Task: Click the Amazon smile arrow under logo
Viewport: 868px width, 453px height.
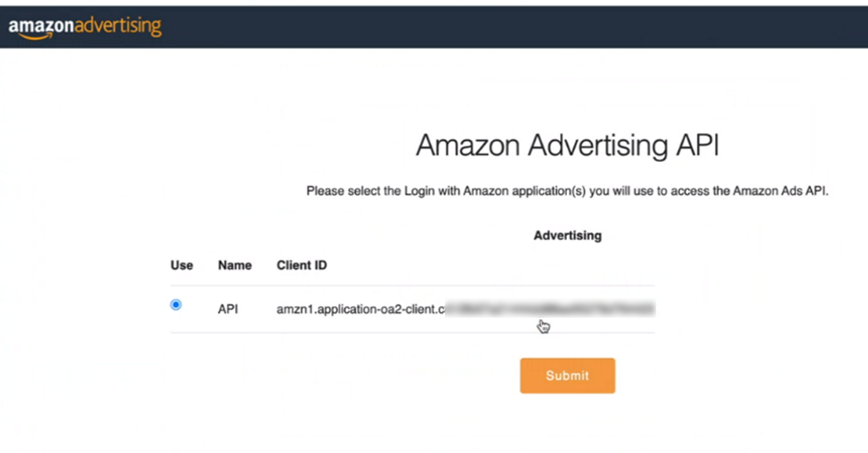Action: (36, 36)
